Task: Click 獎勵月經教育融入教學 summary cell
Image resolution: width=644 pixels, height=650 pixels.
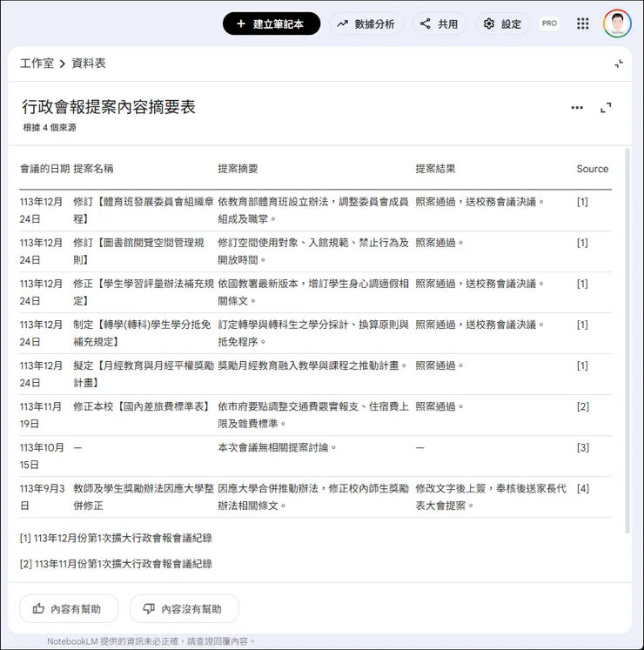Action: point(312,365)
